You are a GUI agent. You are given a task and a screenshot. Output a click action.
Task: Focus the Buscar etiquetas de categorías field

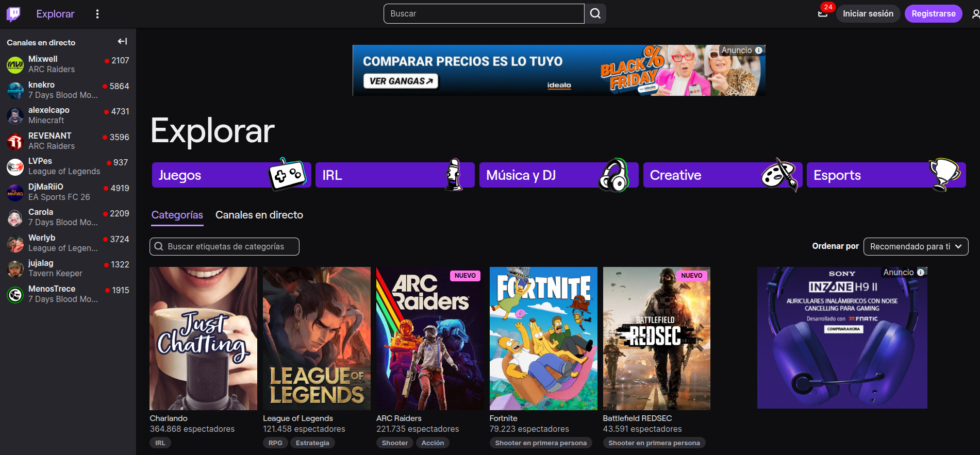tap(225, 246)
